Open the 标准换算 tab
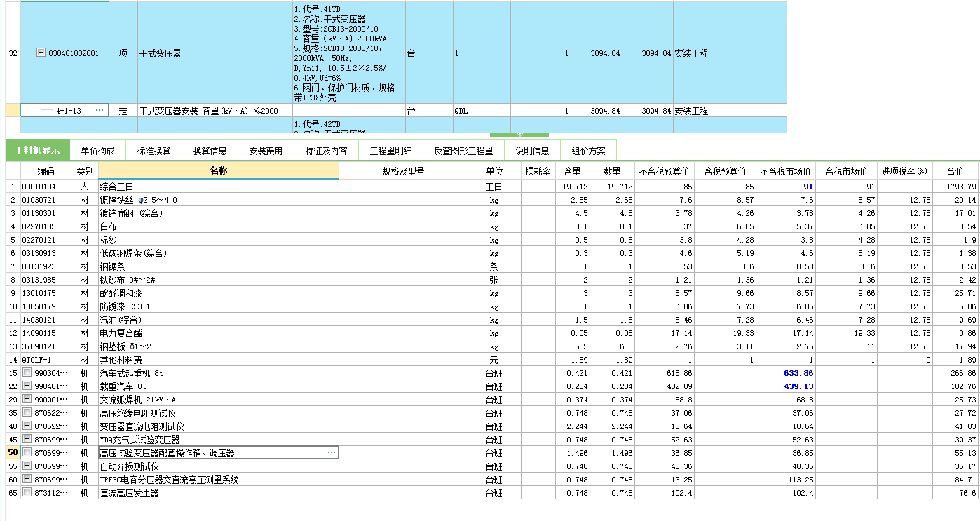 click(x=154, y=151)
